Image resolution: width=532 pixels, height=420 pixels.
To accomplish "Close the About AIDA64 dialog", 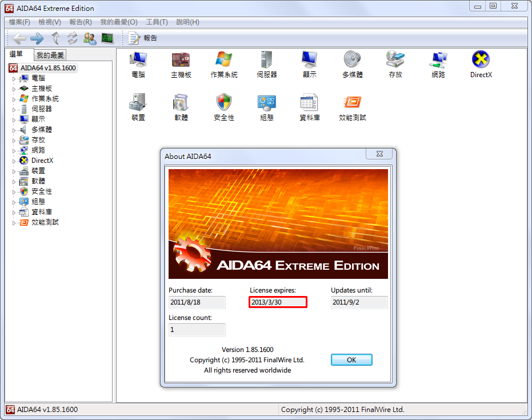I will point(379,154).
